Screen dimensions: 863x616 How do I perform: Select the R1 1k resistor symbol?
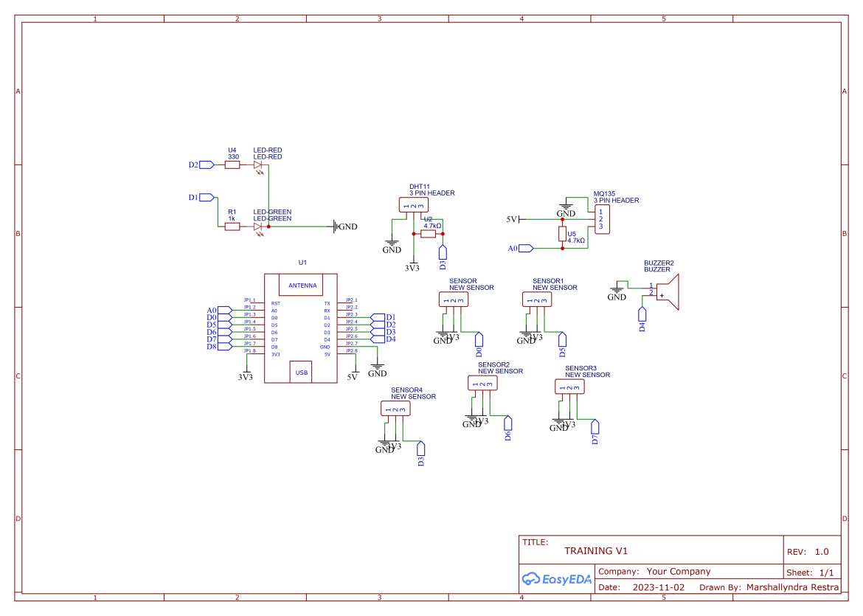point(232,226)
